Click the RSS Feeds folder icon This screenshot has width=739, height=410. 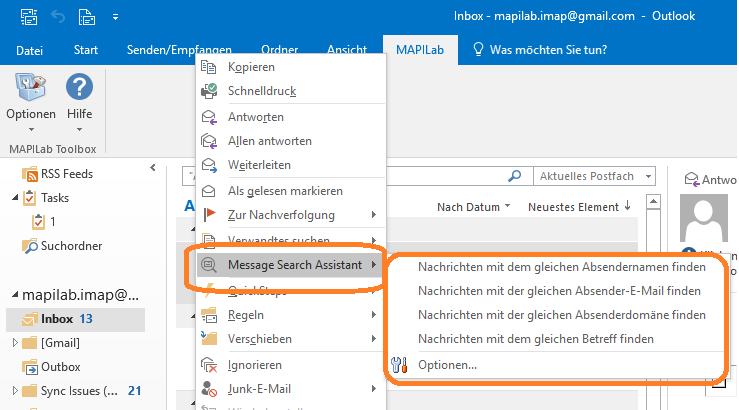pyautogui.click(x=30, y=174)
